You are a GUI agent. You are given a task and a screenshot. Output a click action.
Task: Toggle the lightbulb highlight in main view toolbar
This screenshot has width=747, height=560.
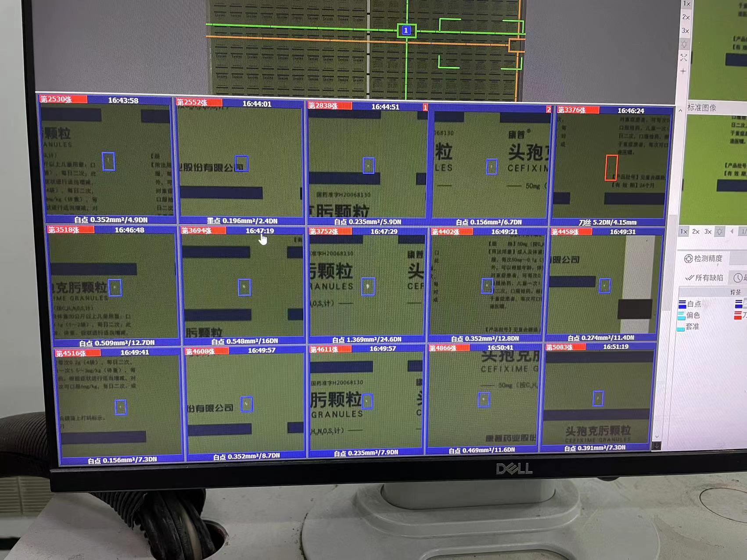pos(684,44)
